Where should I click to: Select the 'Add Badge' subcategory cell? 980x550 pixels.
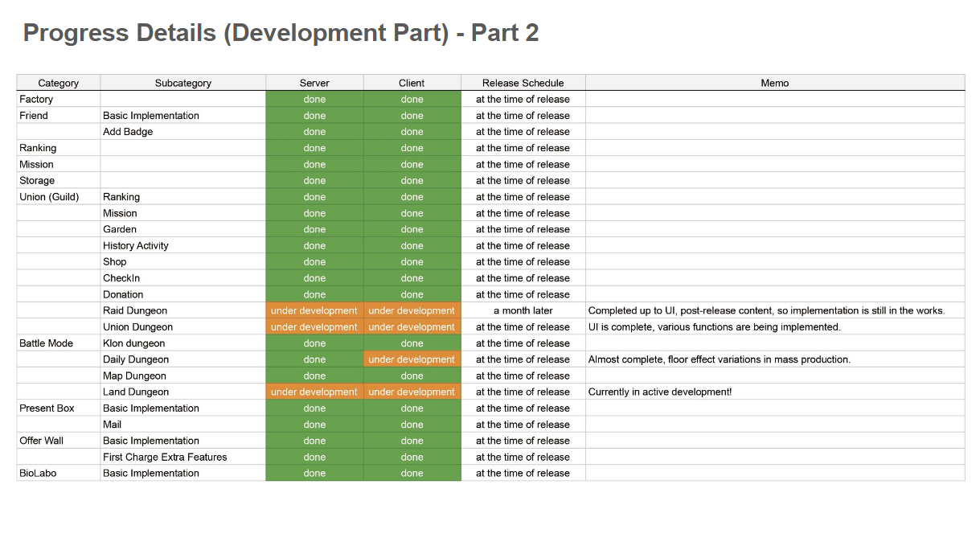(128, 132)
